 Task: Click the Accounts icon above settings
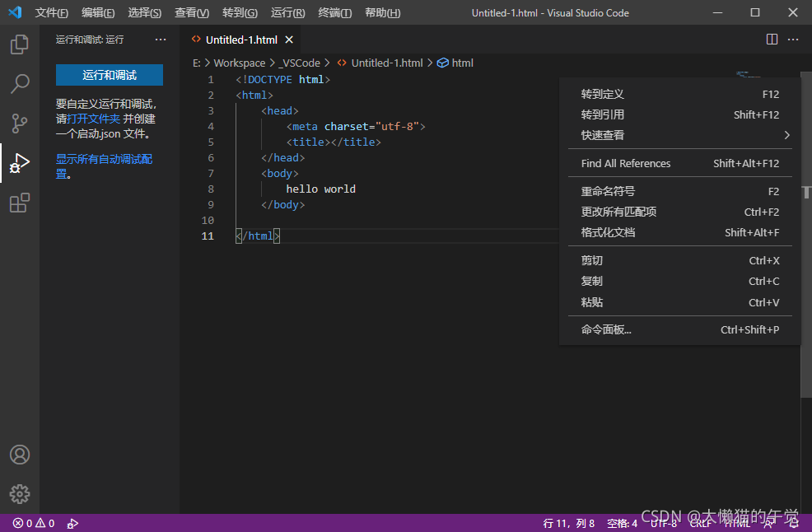pos(20,454)
